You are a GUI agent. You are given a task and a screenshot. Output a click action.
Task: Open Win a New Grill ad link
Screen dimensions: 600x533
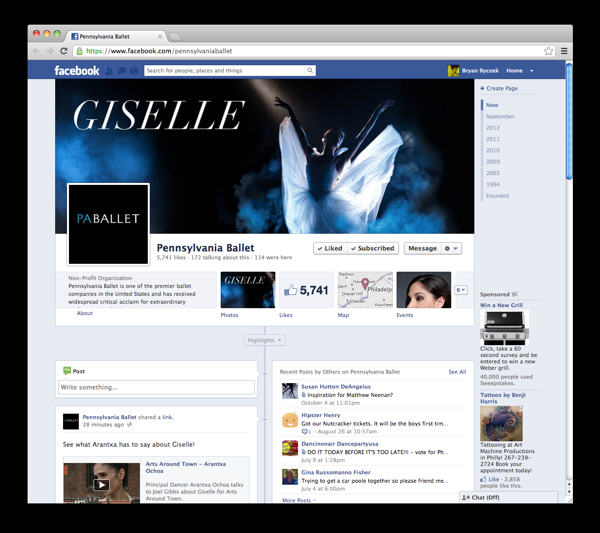coord(501,305)
